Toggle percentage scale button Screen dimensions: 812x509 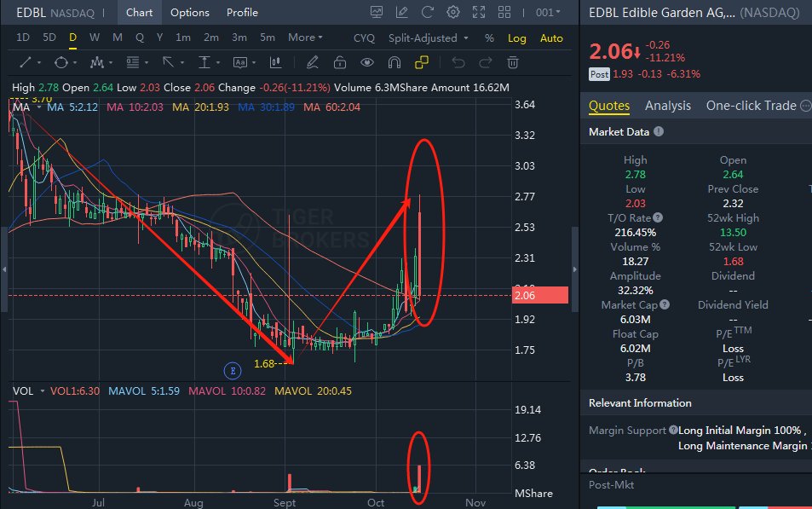489,38
